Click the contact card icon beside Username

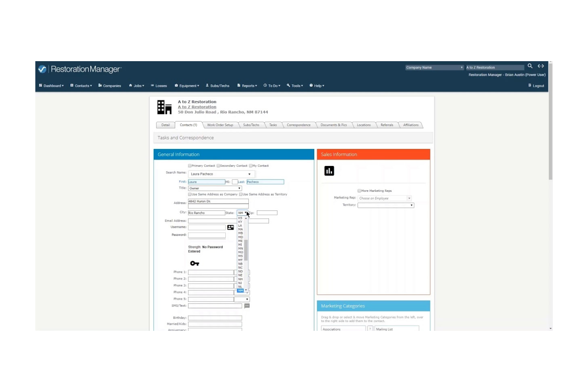(x=230, y=228)
